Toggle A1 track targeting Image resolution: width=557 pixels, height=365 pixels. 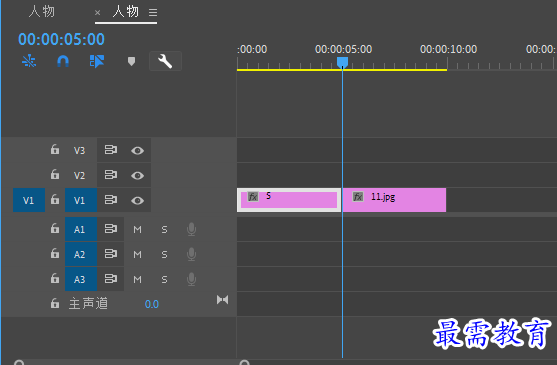81,229
